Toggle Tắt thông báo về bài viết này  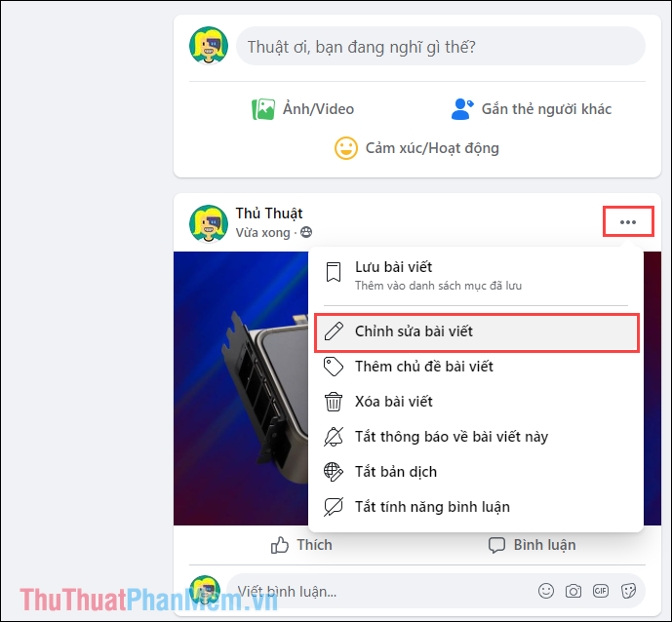477,437
